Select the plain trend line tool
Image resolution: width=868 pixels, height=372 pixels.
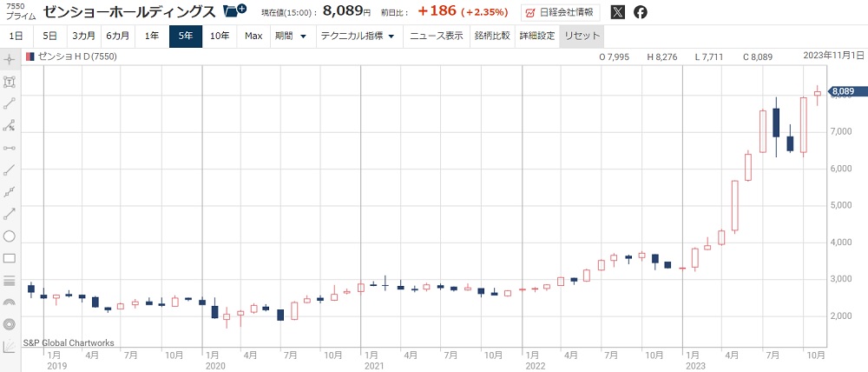9,169
